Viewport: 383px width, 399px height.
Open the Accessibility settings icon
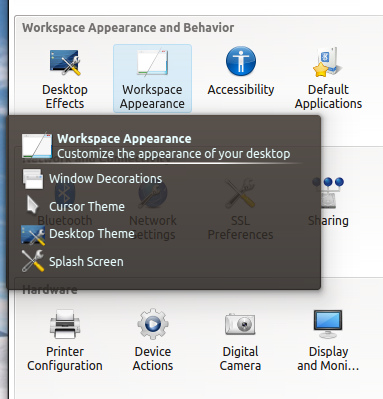pyautogui.click(x=241, y=61)
